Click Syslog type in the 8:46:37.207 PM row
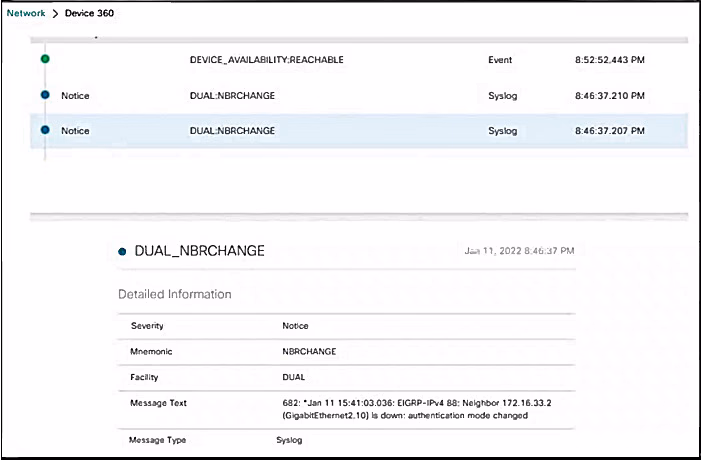The width and height of the screenshot is (701, 460). tap(503, 131)
